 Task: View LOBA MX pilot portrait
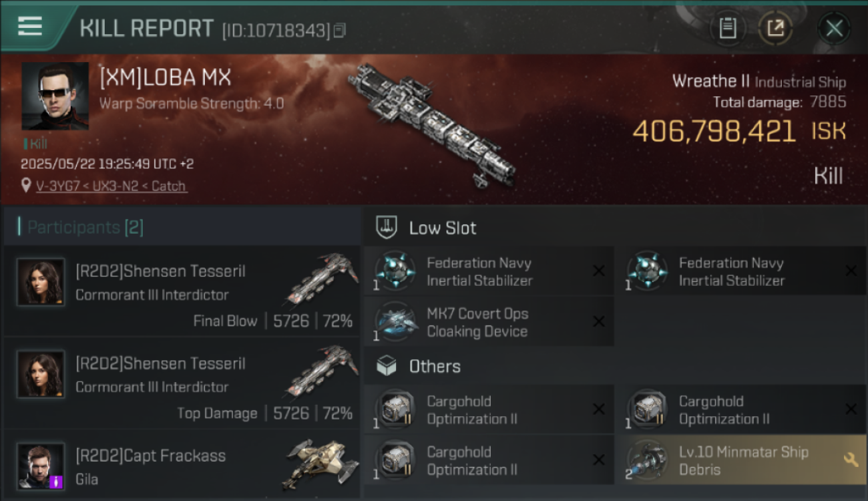pyautogui.click(x=55, y=96)
